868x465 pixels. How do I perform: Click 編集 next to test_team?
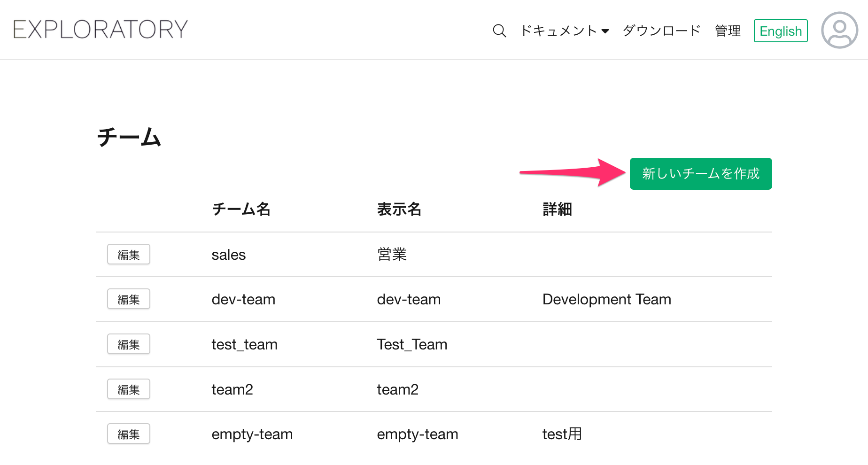click(x=129, y=344)
